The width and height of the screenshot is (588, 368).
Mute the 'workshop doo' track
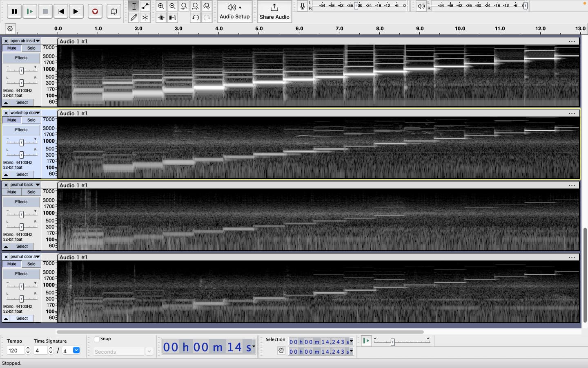pos(12,120)
